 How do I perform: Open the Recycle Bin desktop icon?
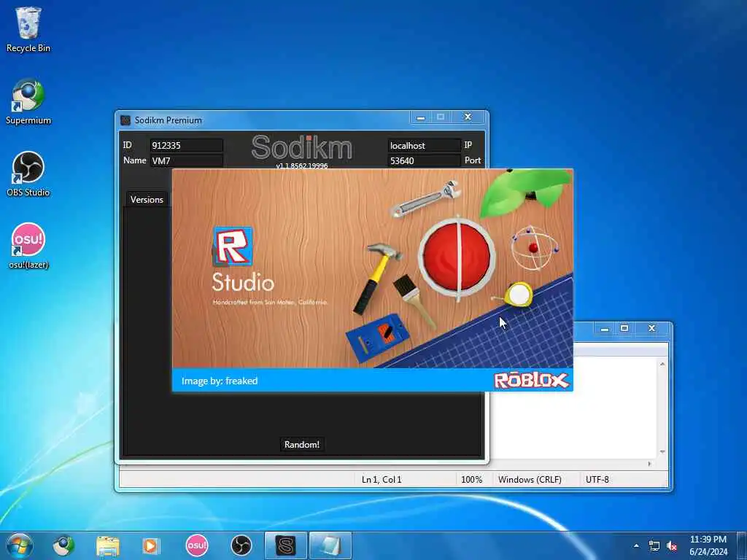[x=28, y=28]
